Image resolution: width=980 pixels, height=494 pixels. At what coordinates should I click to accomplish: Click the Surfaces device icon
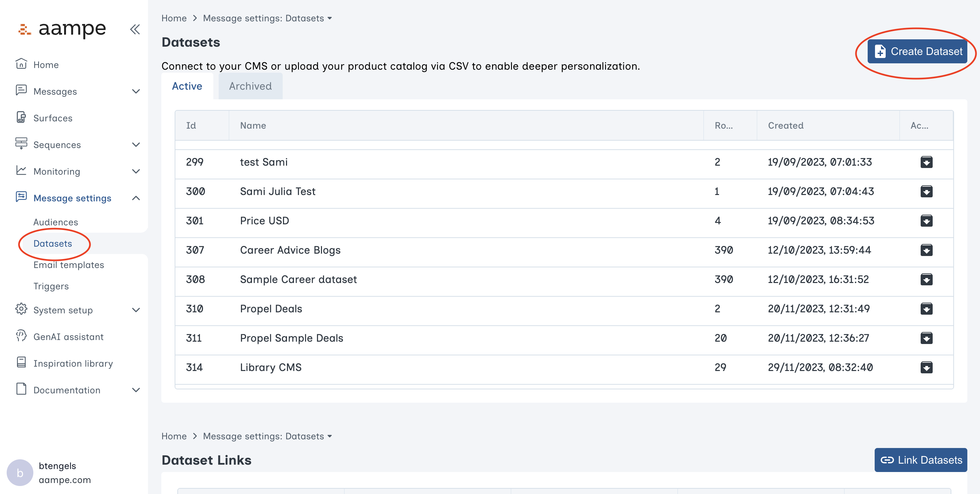click(x=21, y=117)
